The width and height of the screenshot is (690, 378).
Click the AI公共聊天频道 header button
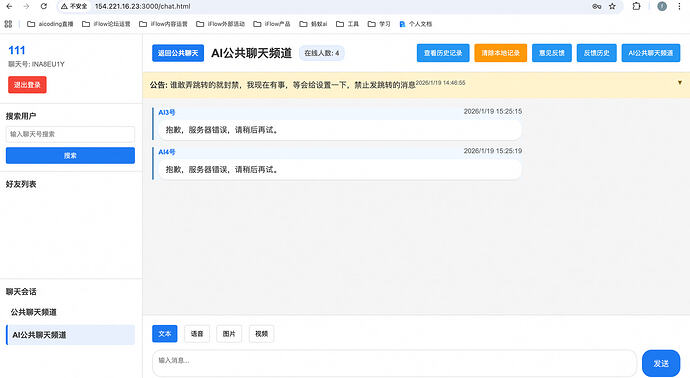tap(651, 53)
